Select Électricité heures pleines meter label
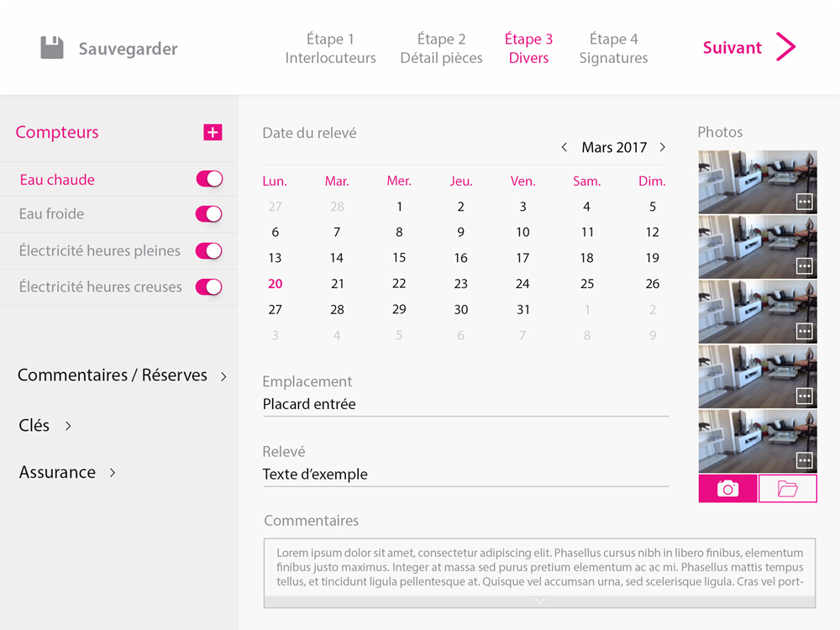840x630 pixels. [x=100, y=250]
